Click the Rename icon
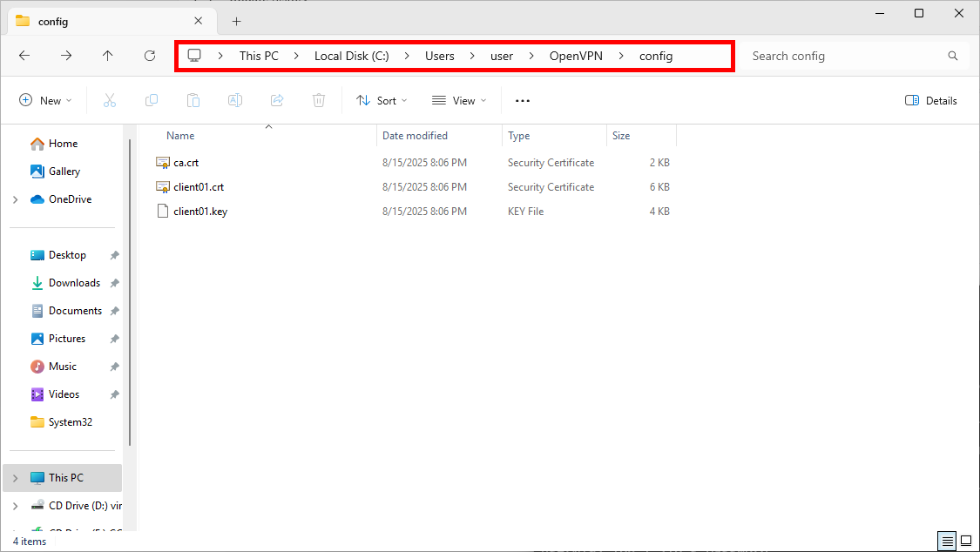Viewport: 980px width, 552px height. pyautogui.click(x=234, y=100)
